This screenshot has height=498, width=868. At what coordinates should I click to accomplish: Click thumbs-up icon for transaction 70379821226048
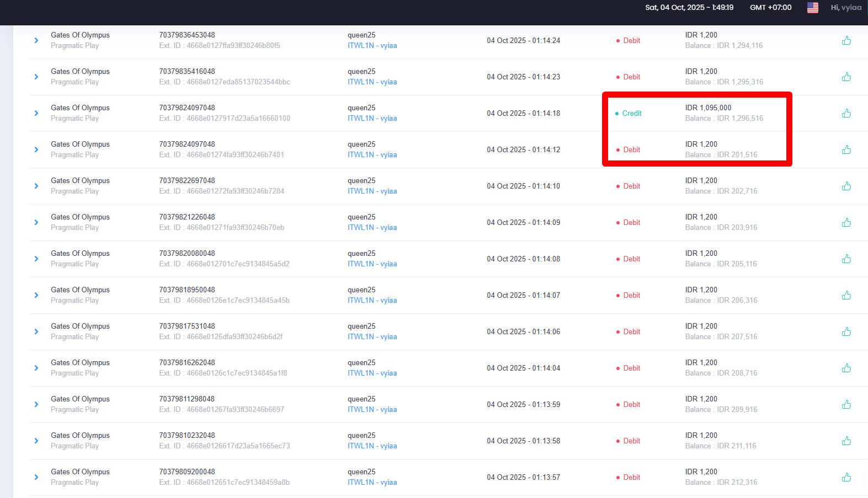point(846,222)
